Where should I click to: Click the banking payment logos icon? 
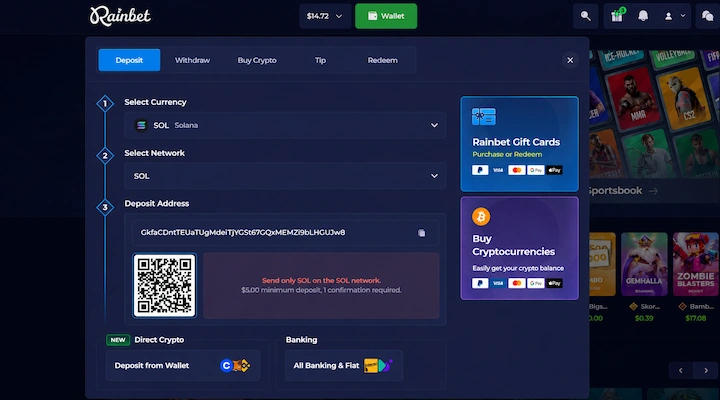(x=377, y=366)
